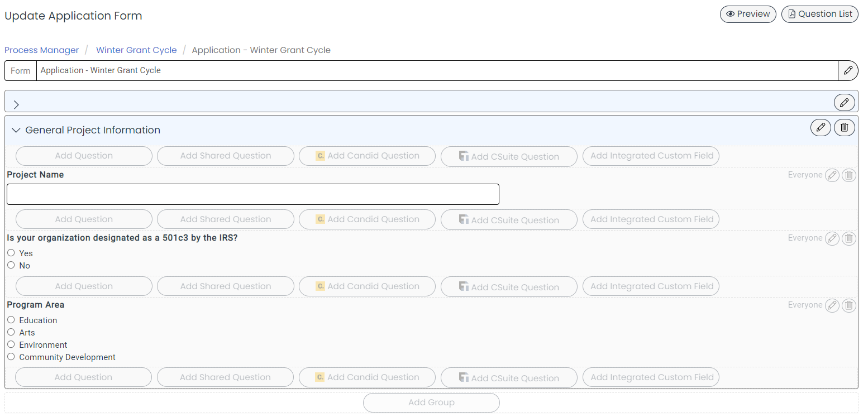Image resolution: width=868 pixels, height=417 pixels.
Task: Add a Candid Question below Project Name
Action: [367, 219]
